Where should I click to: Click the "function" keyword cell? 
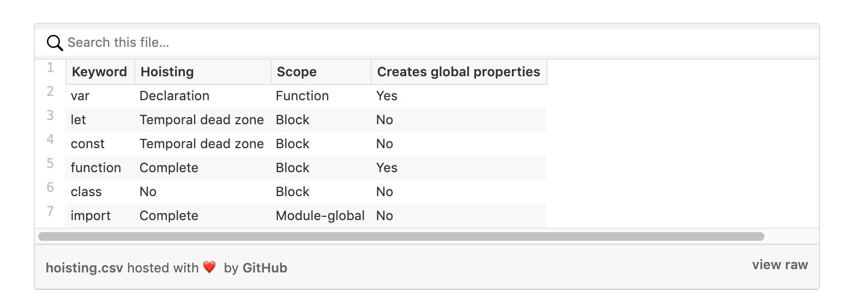tap(96, 168)
